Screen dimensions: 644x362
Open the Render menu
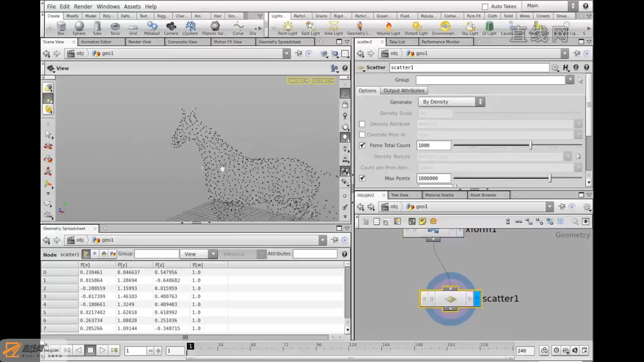(x=83, y=6)
